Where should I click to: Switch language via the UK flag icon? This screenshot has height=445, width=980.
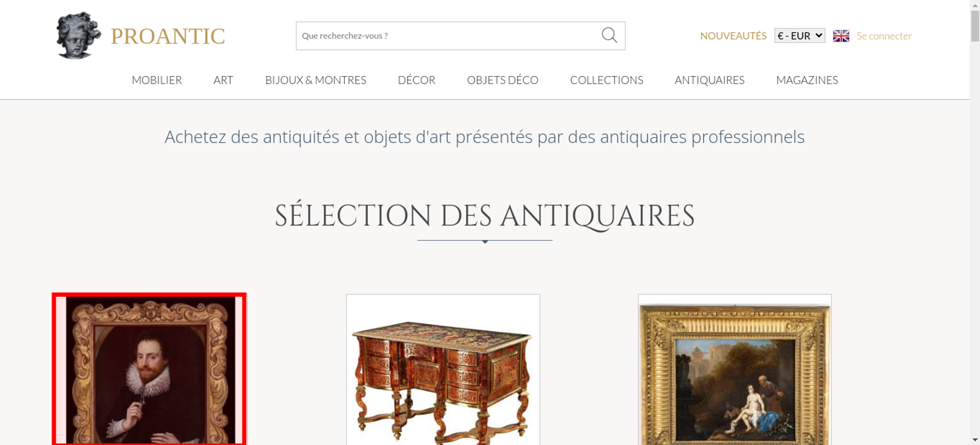(x=841, y=36)
